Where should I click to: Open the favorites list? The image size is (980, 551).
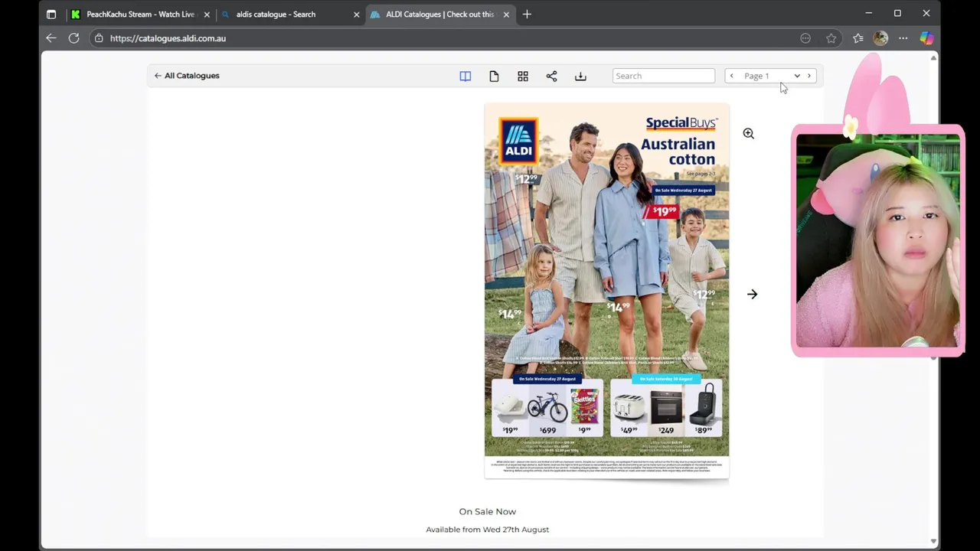(x=858, y=38)
